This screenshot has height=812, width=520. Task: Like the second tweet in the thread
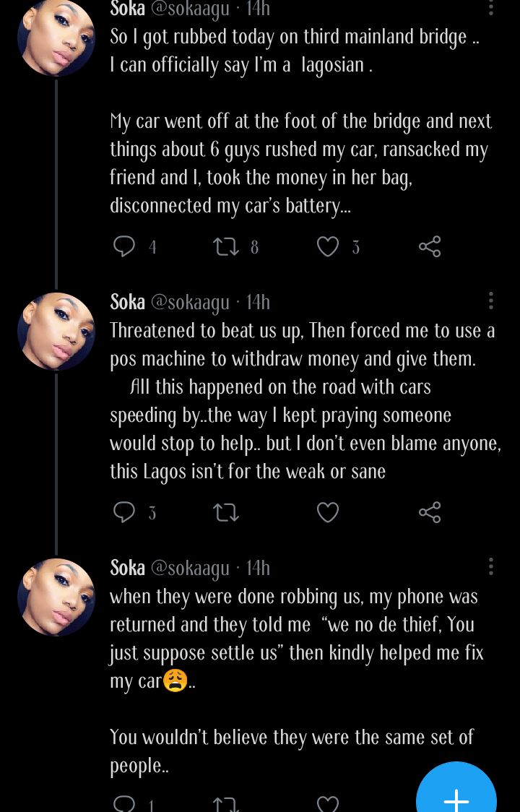[328, 512]
